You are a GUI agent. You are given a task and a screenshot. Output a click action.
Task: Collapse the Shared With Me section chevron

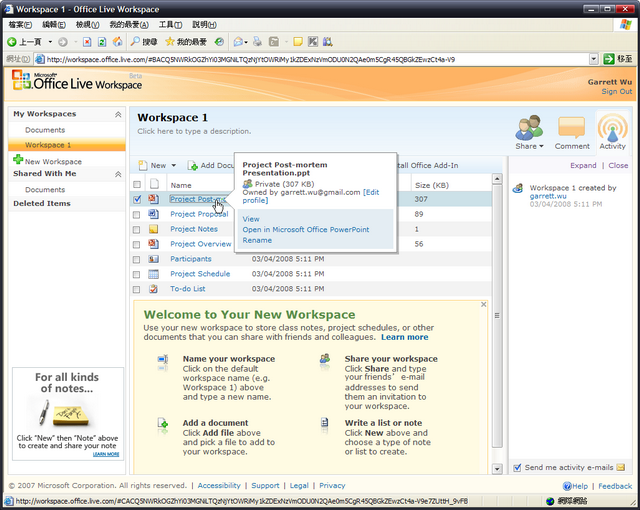118,174
